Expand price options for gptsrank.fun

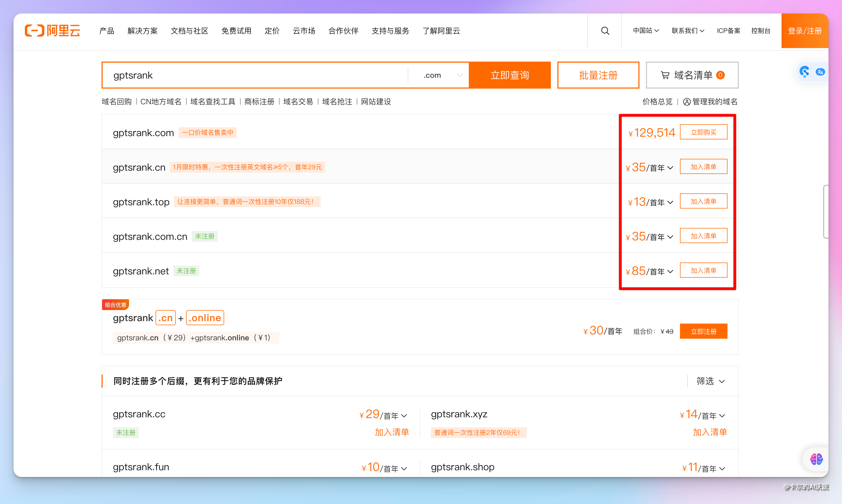click(x=404, y=469)
